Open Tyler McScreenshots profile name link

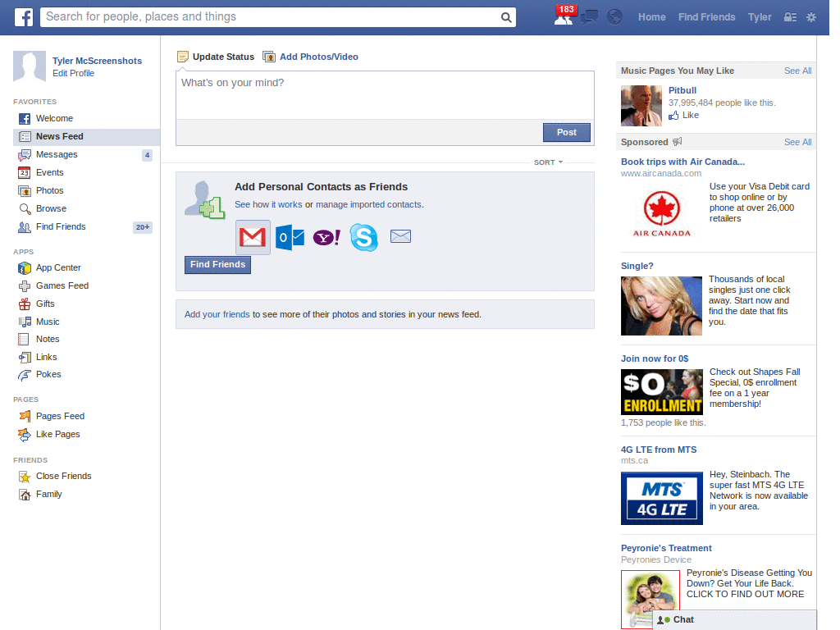[97, 61]
